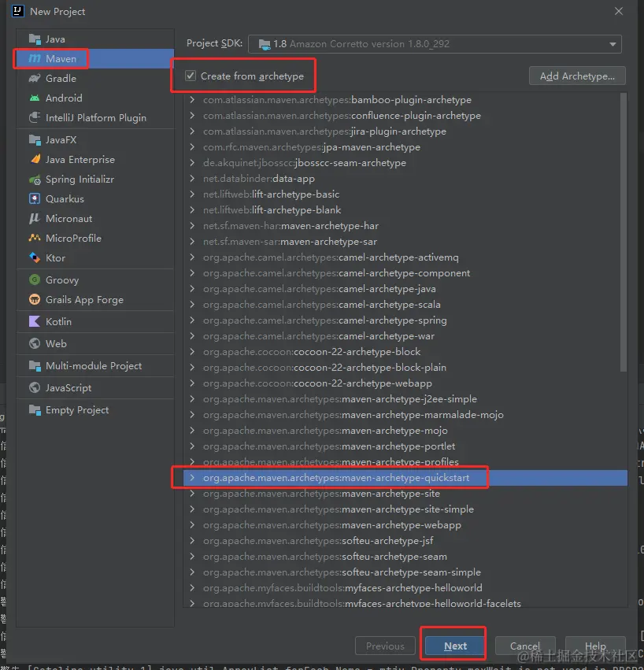Click the JavaFX folder icon
This screenshot has height=670, width=644.
[35, 139]
